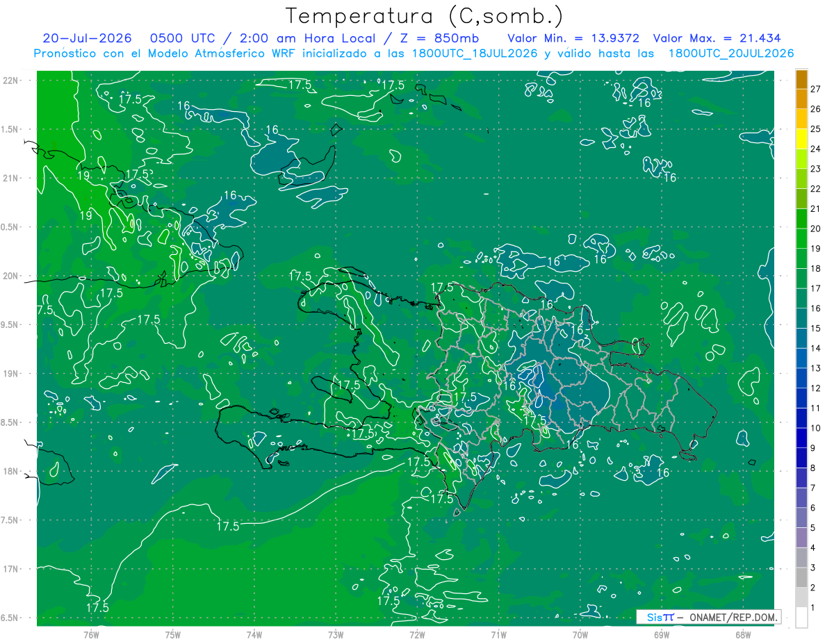Click the white colorbar swatch below 1
Image resolution: width=834 pixels, height=644 pixels.
(x=801, y=618)
